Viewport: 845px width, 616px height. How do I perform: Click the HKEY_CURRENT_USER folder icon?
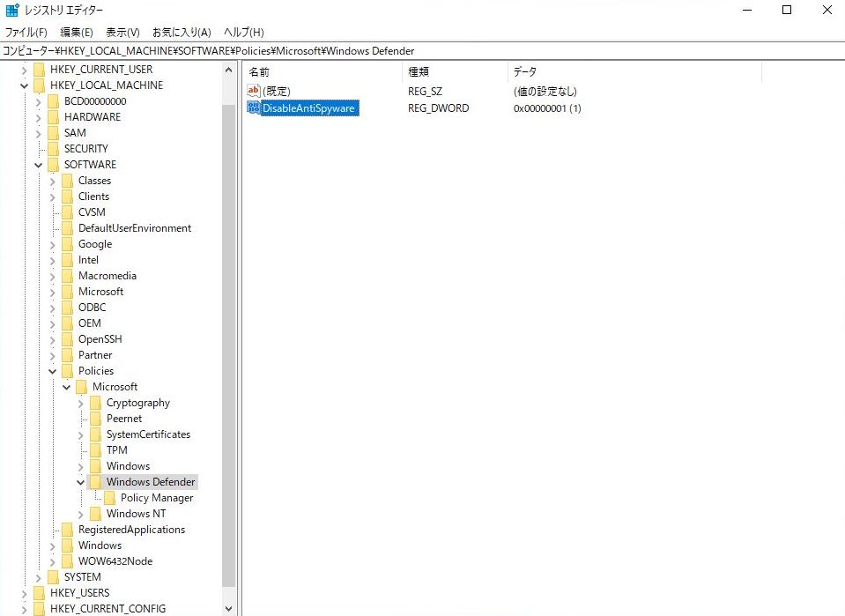click(x=40, y=70)
